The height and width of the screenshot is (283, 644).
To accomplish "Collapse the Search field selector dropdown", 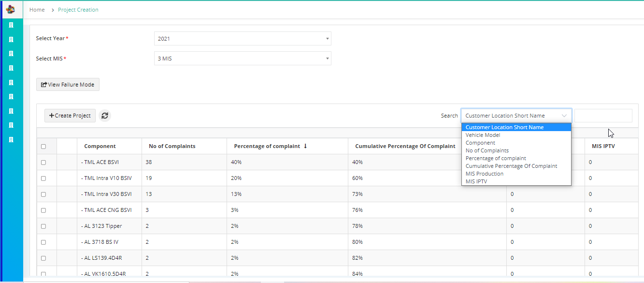I will (516, 116).
